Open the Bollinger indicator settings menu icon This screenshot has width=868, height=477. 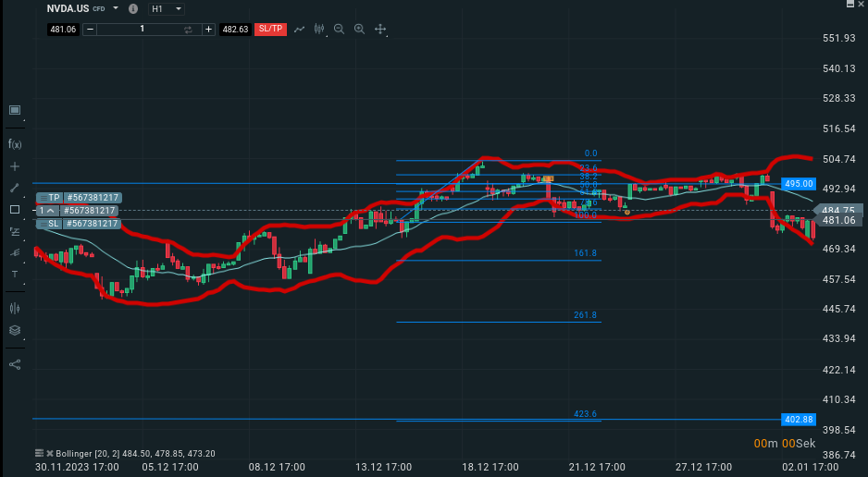[39, 453]
